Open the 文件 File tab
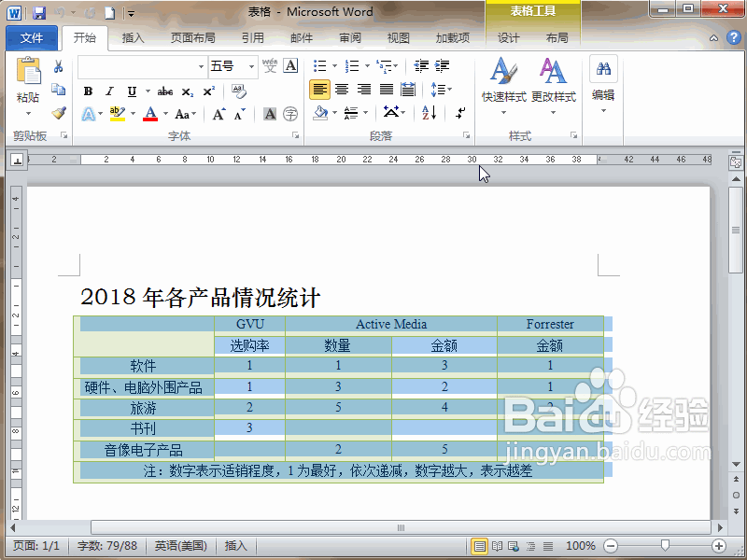The width and height of the screenshot is (747, 560). (x=32, y=38)
